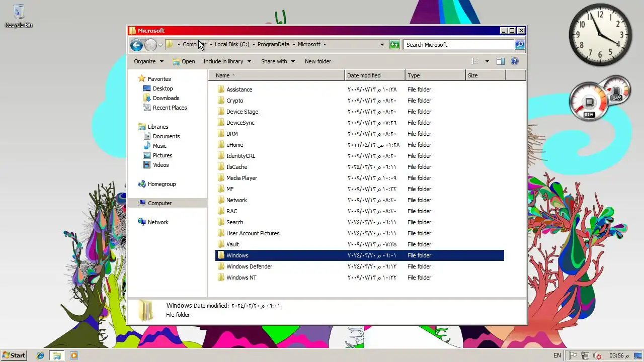This screenshot has width=644, height=362.
Task: Click the Forward navigation arrow button
Action: click(150, 45)
